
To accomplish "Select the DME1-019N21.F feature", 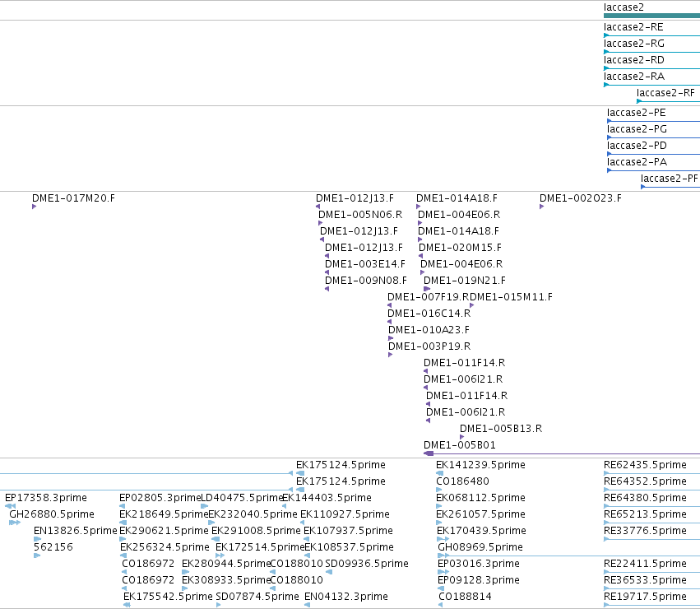I will pyautogui.click(x=464, y=281).
